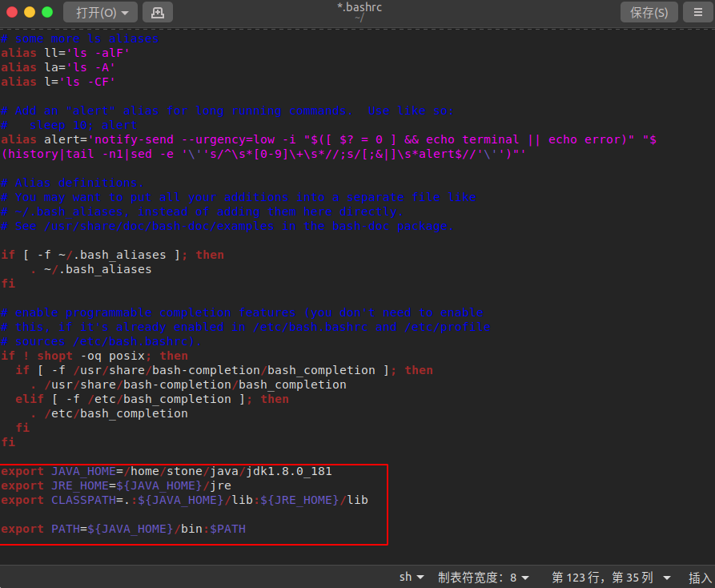The height and width of the screenshot is (588, 715).
Task: Place the cursor on the export JRE_HOME line
Action: point(116,485)
